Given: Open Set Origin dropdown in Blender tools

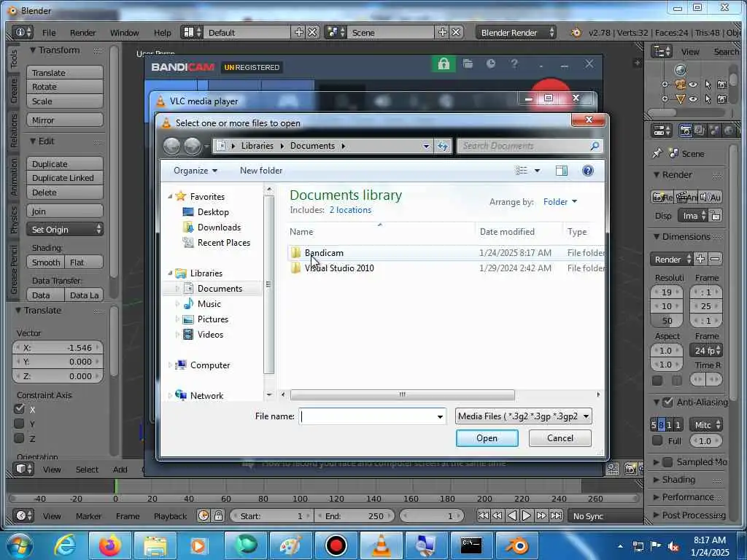Looking at the screenshot, I should pyautogui.click(x=65, y=230).
